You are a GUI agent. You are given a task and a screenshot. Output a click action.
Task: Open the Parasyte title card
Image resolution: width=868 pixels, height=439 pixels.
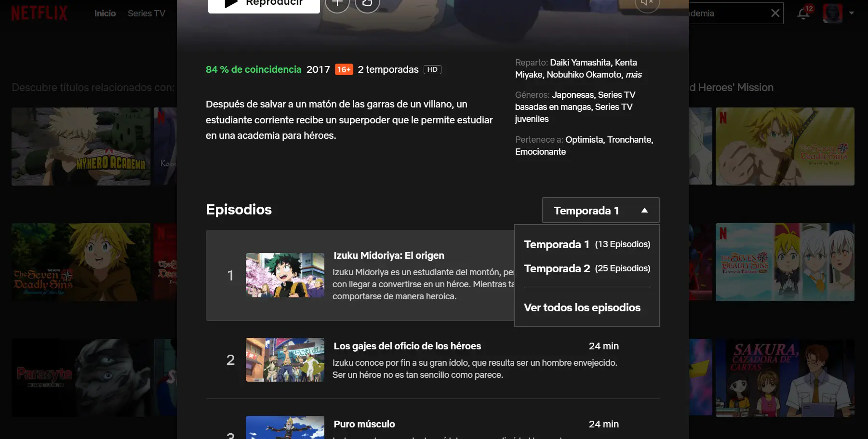click(x=81, y=378)
